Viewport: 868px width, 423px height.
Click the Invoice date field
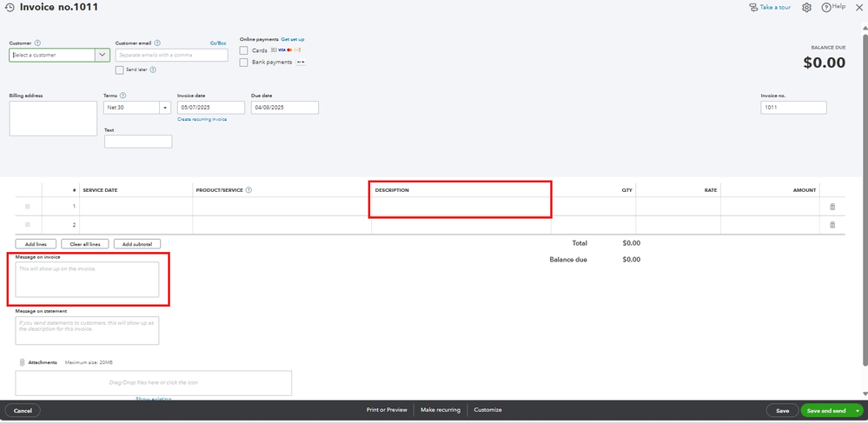click(211, 108)
